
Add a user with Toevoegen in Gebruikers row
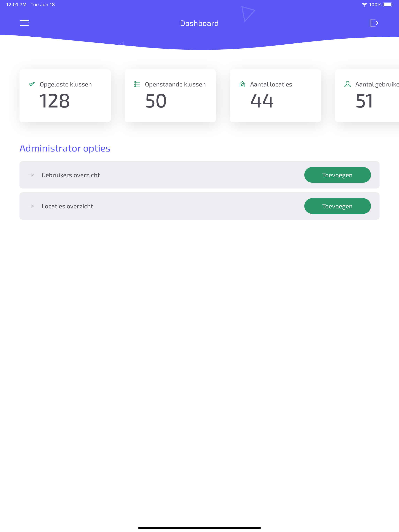337,175
